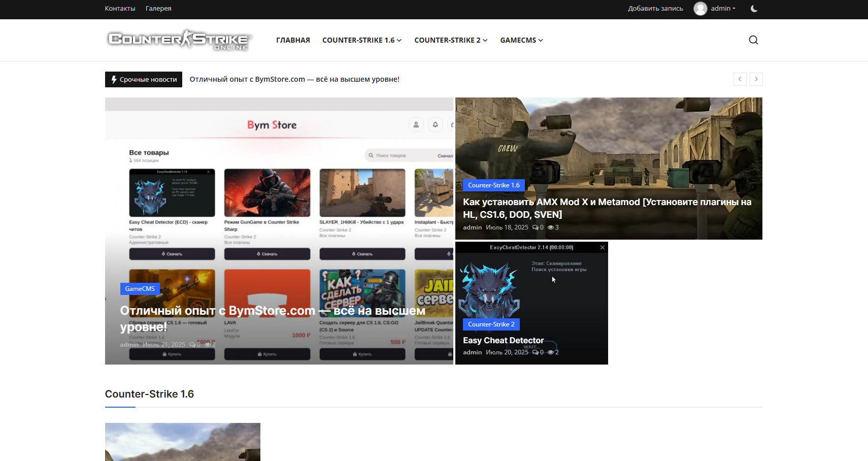Open the Easy Cheat Detector post thumbnail
The width and height of the screenshot is (868, 461).
531,284
